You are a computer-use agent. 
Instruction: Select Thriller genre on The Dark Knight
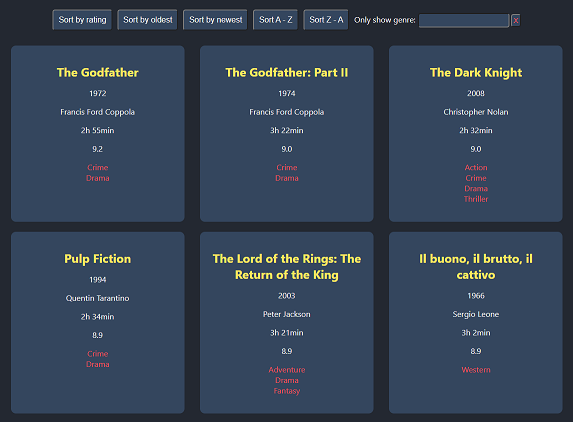[x=476, y=199]
